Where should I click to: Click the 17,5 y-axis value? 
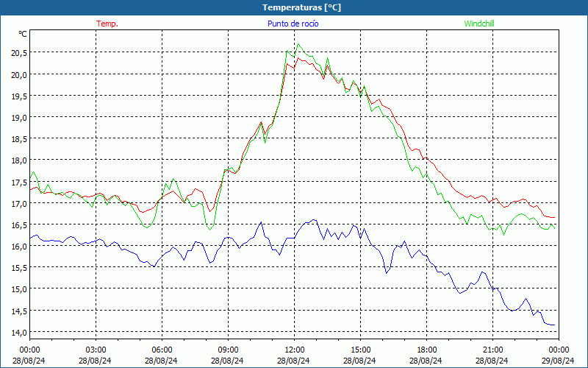pyautogui.click(x=19, y=183)
